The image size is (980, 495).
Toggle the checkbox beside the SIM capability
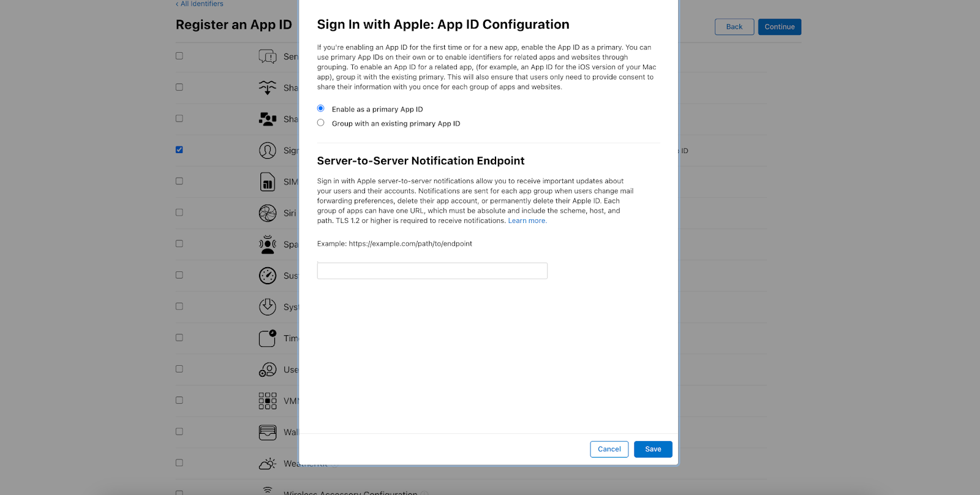(179, 181)
